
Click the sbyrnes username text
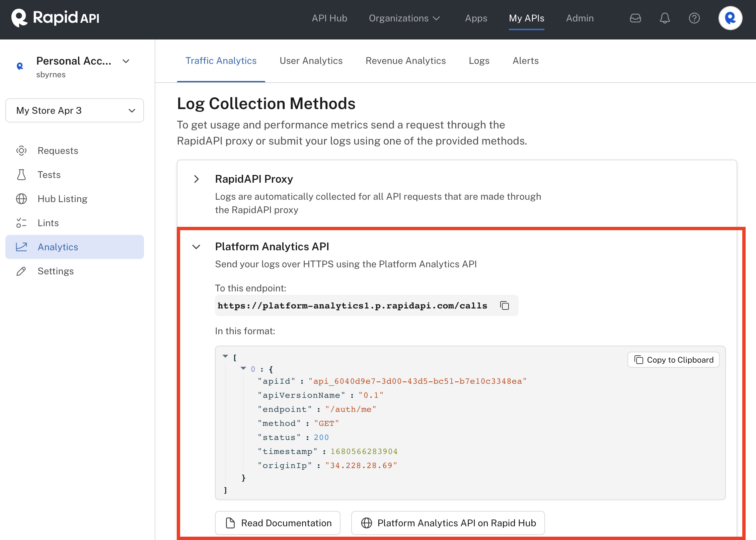[x=51, y=75]
